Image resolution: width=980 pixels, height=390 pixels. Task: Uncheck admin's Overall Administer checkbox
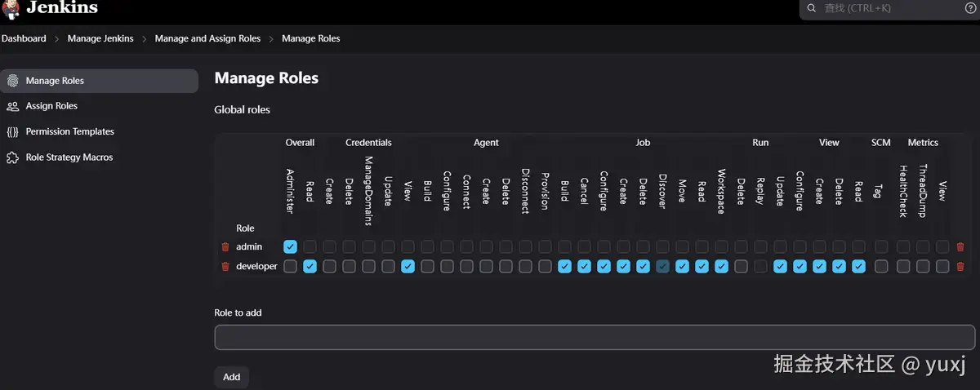(x=290, y=246)
